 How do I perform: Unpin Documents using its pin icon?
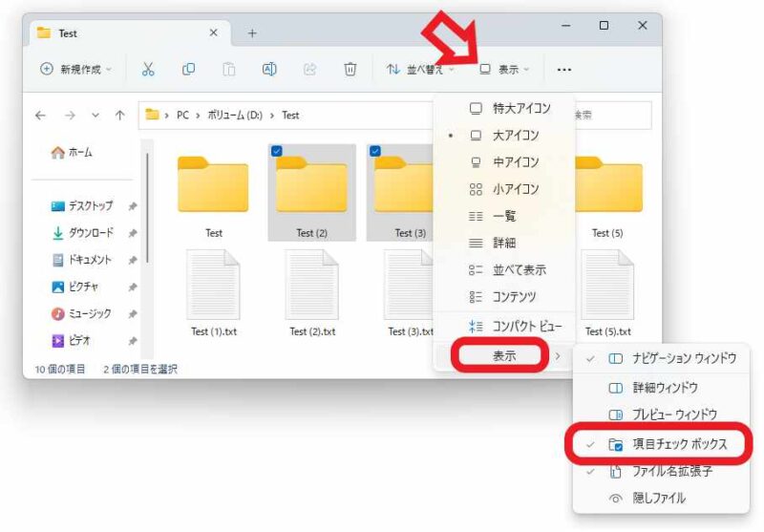click(x=132, y=260)
